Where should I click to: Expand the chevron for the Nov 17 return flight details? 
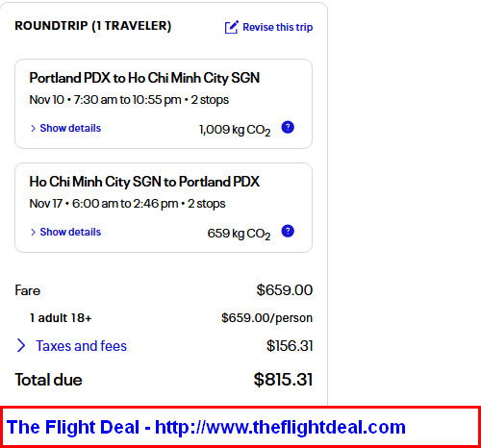pyautogui.click(x=33, y=233)
